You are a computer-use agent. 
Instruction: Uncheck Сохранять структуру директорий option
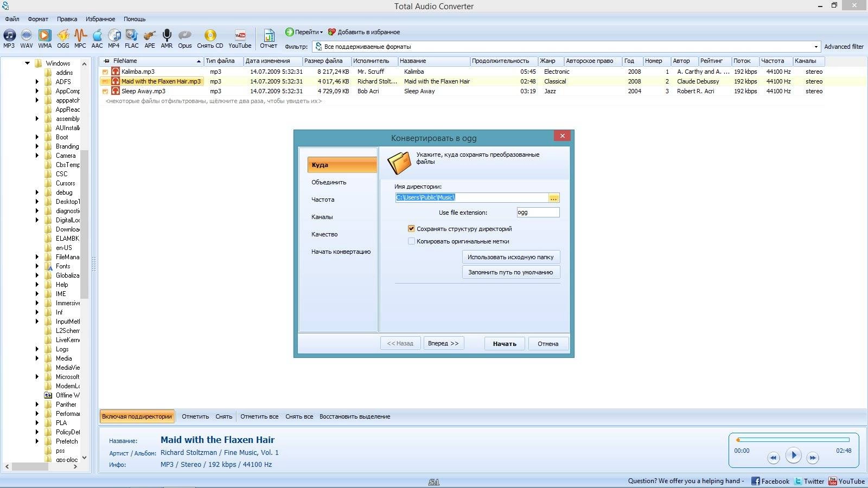(x=411, y=229)
